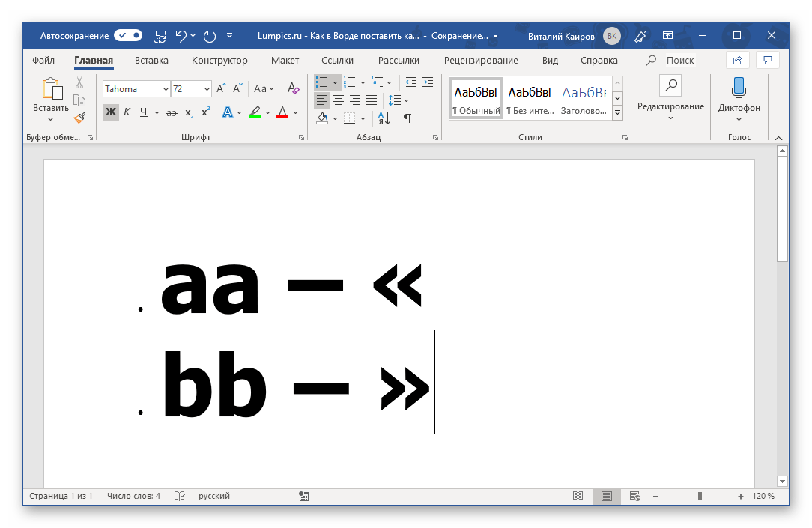Toggle show paragraph marks ¶
The height and width of the screenshot is (528, 812).
point(407,118)
